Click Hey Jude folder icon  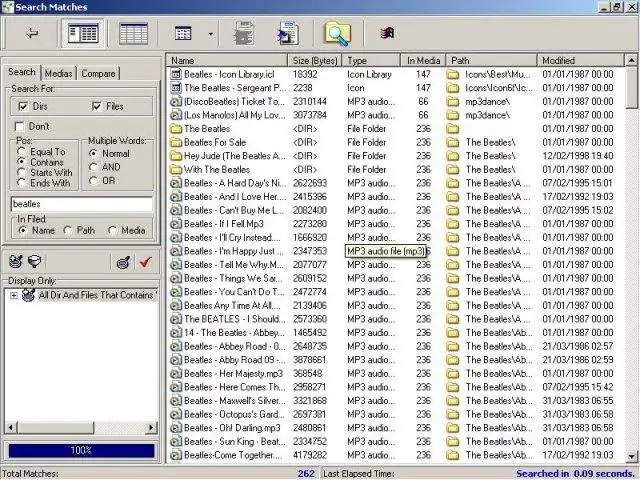click(176, 156)
